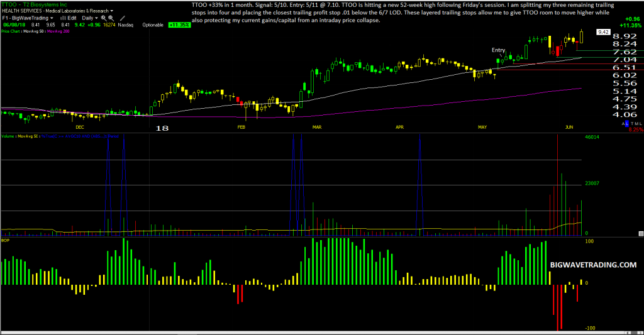Image resolution: width=644 pixels, height=335 pixels.
Task: Click the MovAvg 200 legend label
Action: [x=58, y=31]
